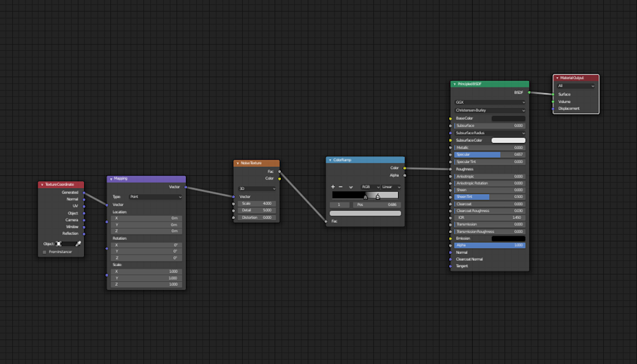Click the Roughness input socket on Principled BSDF

(450, 169)
